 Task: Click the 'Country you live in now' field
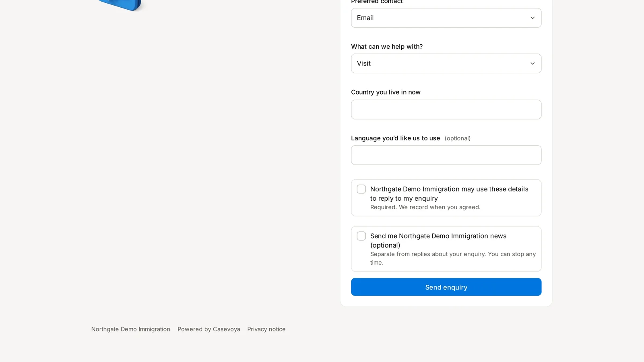446,109
